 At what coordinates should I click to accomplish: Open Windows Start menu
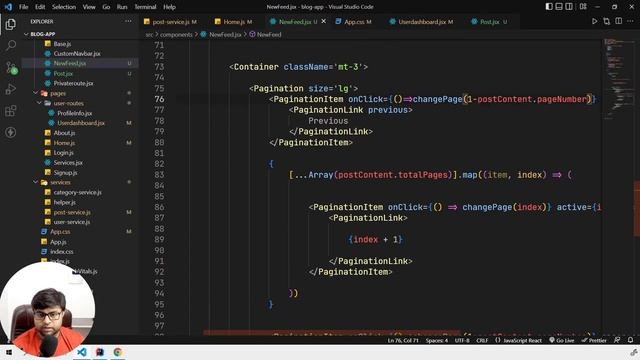tap(9, 352)
